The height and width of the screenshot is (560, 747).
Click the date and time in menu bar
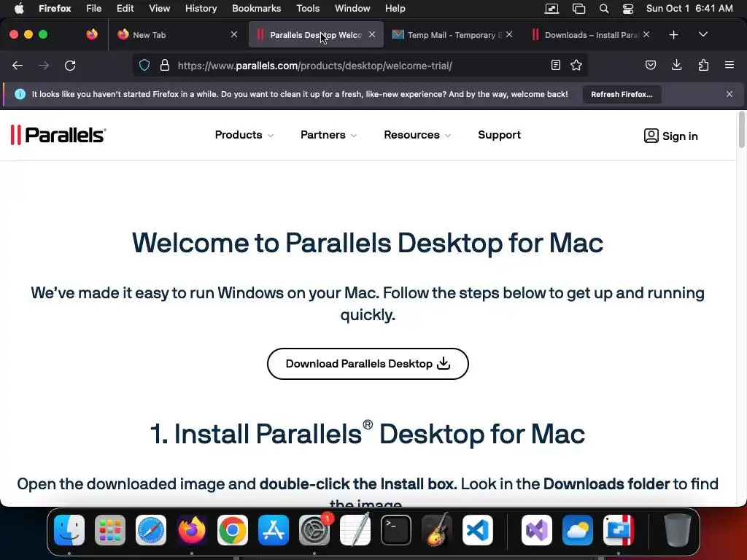click(689, 9)
